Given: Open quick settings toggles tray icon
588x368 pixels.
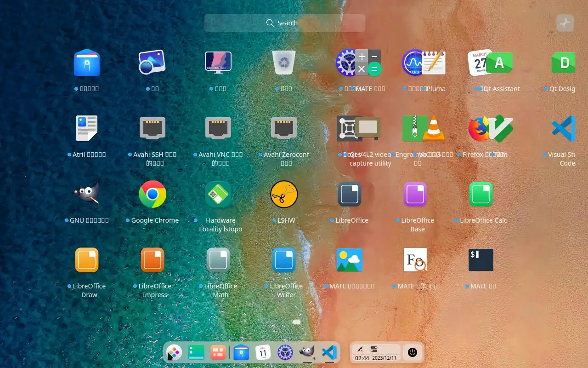Looking at the screenshot, I should point(374,349).
